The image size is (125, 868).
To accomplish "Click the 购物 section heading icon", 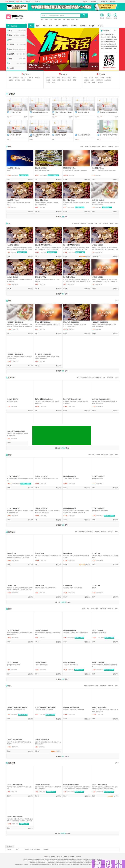I will [x=6, y=609].
